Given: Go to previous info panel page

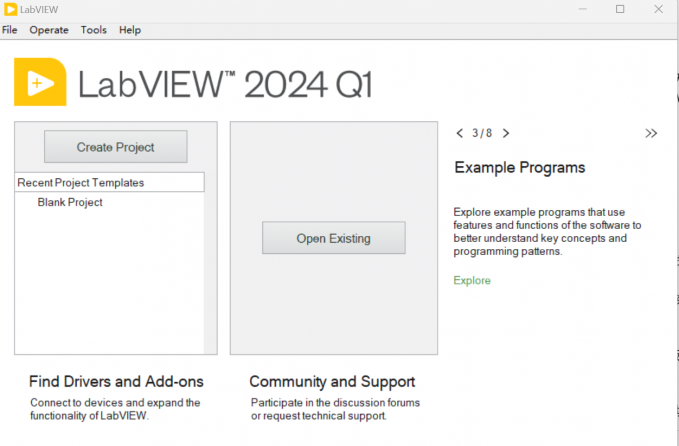Looking at the screenshot, I should click(x=459, y=133).
